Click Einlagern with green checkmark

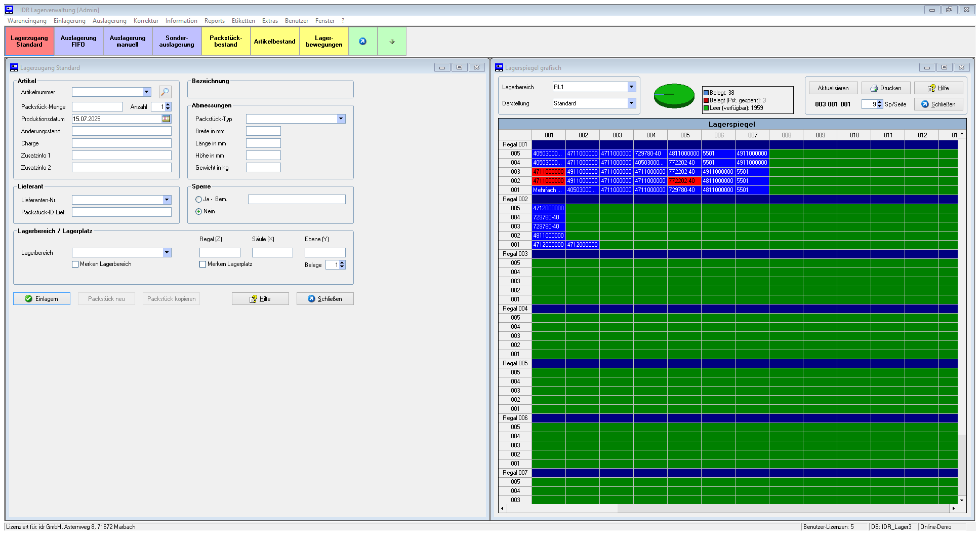[42, 299]
